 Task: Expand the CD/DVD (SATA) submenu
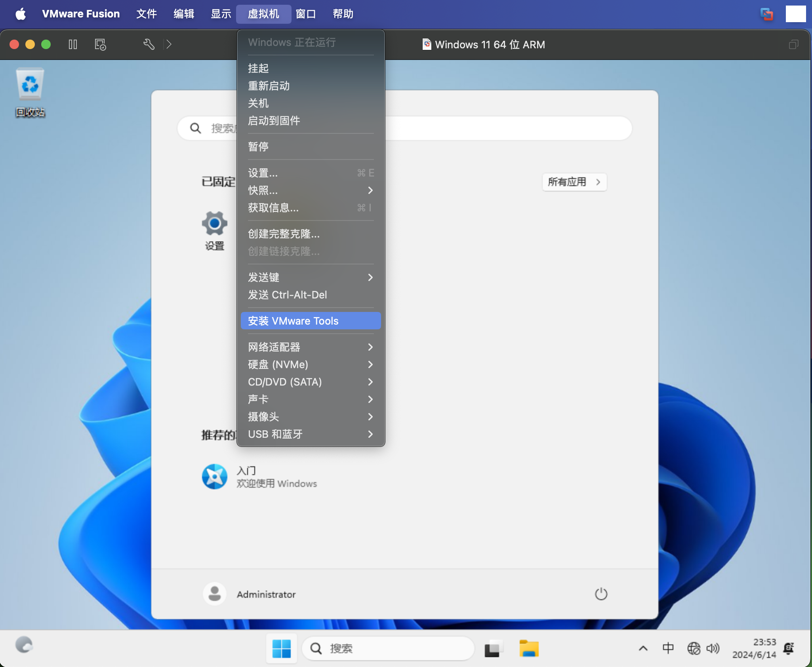point(311,382)
